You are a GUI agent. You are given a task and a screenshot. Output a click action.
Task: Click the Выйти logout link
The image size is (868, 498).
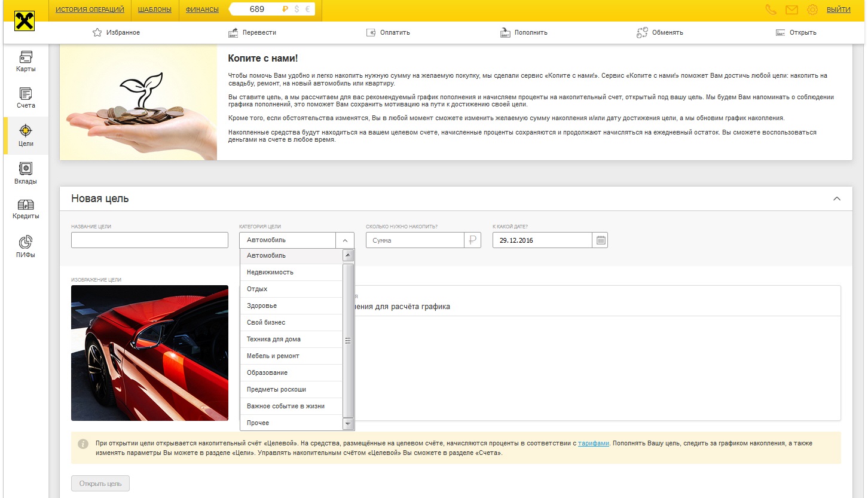coord(839,10)
